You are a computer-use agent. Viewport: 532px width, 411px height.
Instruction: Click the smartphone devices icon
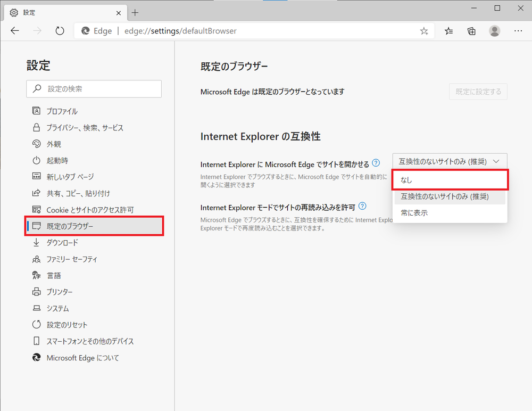(x=36, y=341)
